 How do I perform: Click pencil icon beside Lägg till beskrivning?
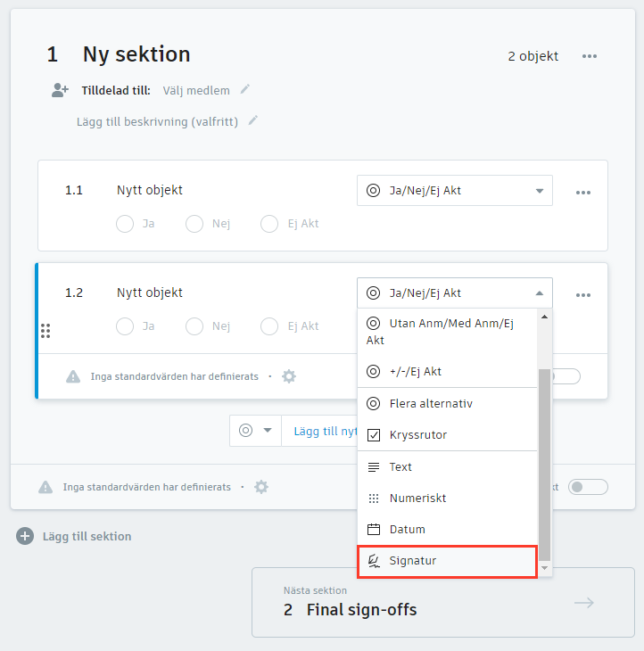[253, 120]
